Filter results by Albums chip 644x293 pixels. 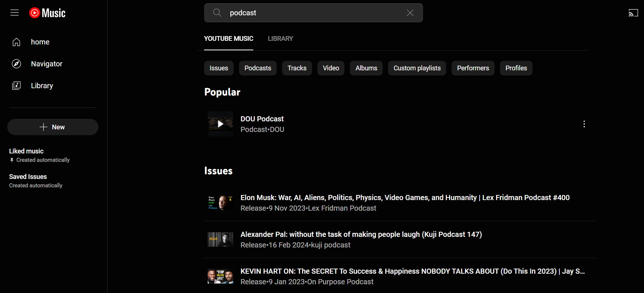pos(366,68)
